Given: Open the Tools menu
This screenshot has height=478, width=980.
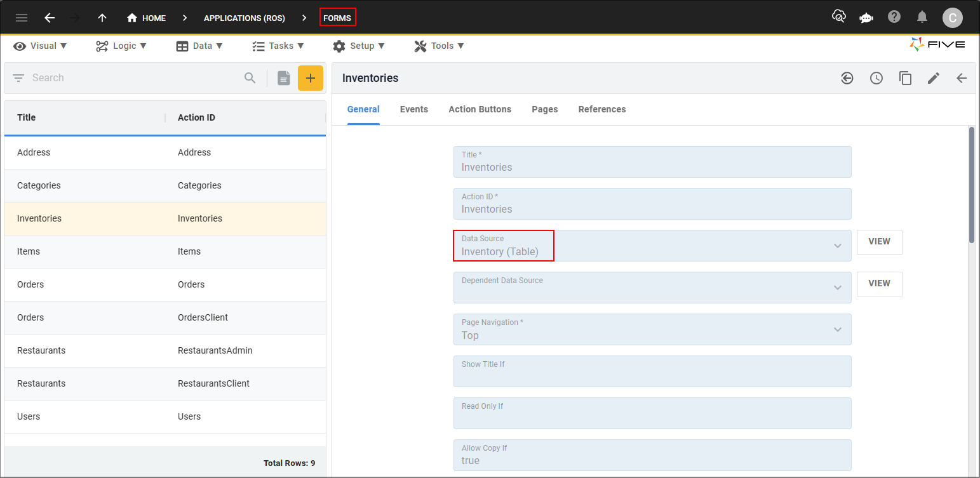Looking at the screenshot, I should tap(440, 46).
